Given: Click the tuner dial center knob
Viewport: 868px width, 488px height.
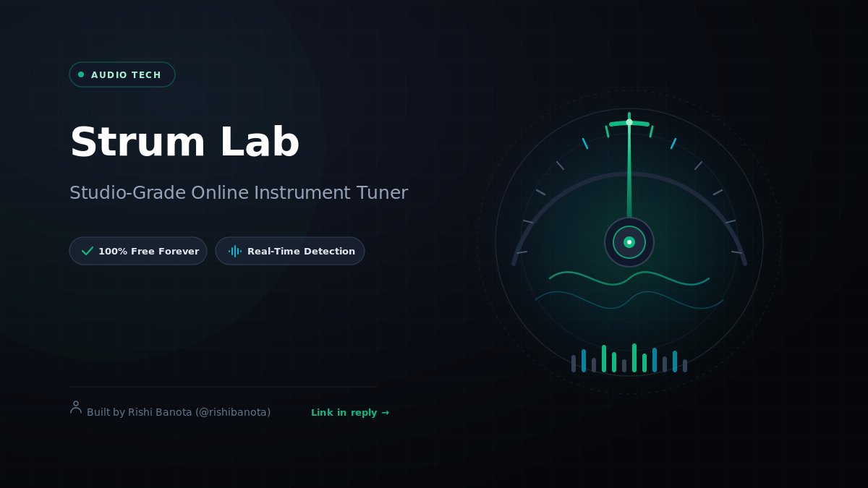Looking at the screenshot, I should point(629,242).
